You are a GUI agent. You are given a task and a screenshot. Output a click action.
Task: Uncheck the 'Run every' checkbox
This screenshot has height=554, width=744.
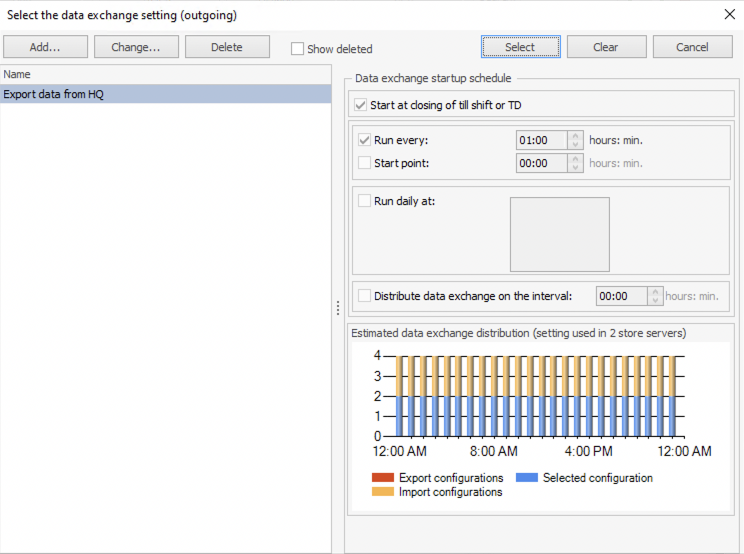(365, 140)
